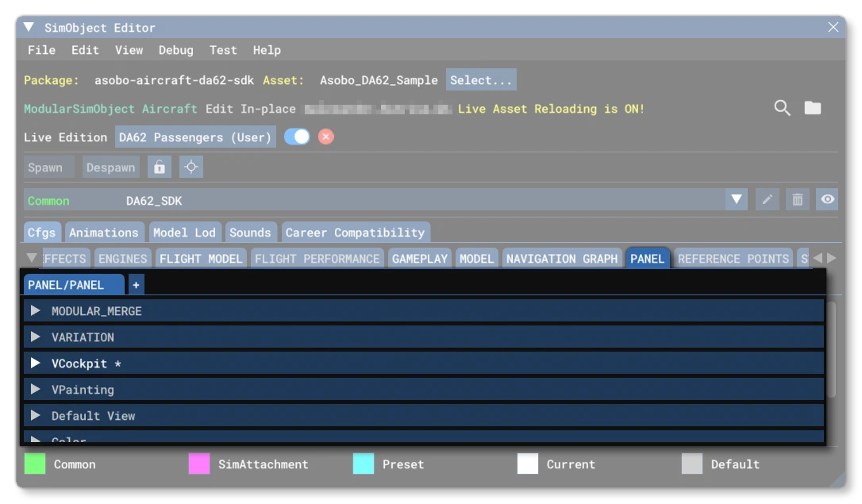Open the View menu
The image size is (862, 504).
(129, 50)
